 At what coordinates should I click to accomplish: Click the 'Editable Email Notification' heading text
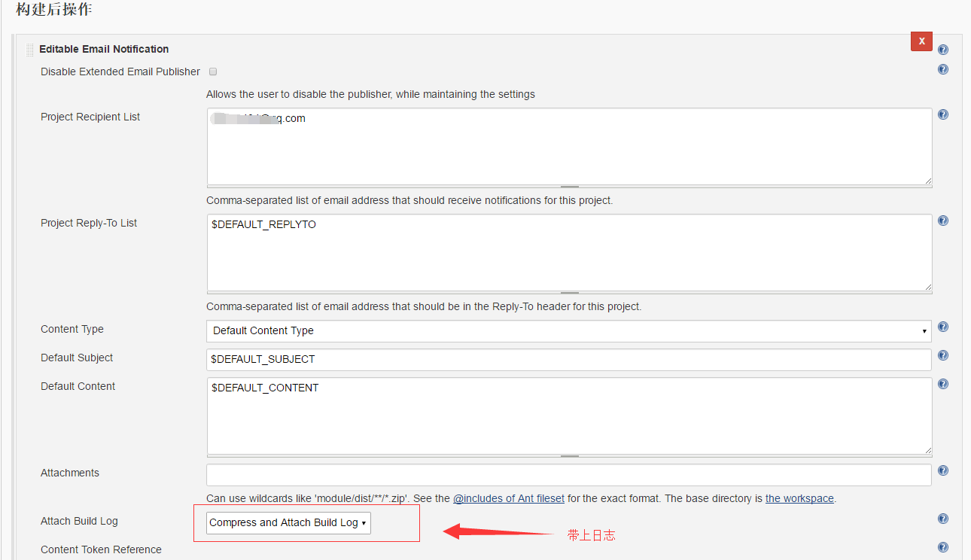[104, 49]
